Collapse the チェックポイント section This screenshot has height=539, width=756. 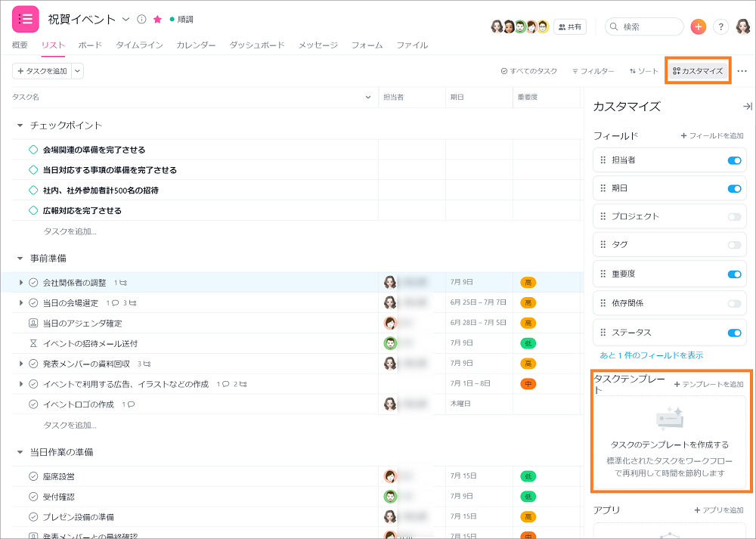[x=20, y=125]
